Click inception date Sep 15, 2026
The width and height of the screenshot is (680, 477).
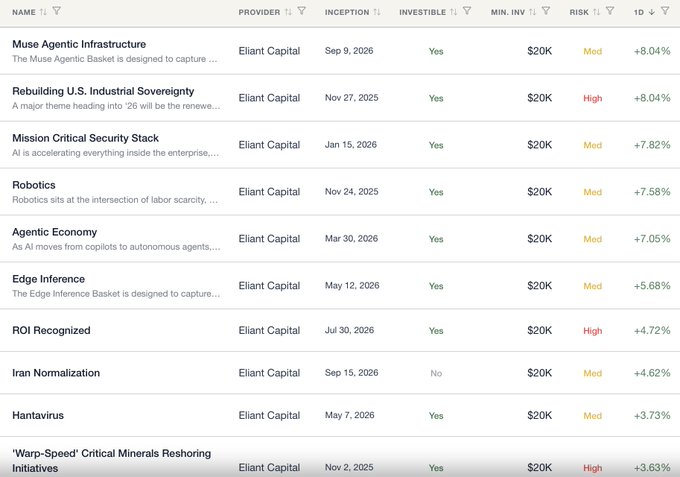click(x=352, y=373)
